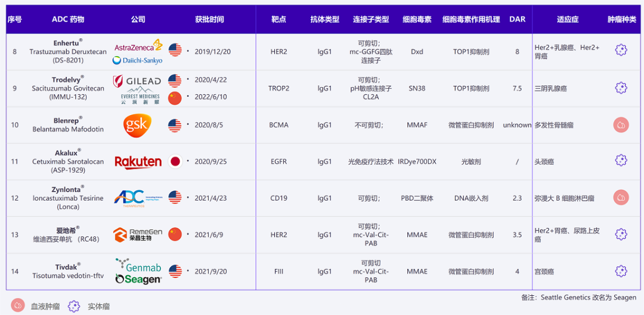
Task: Click the EGFR target cell
Action: [278, 162]
